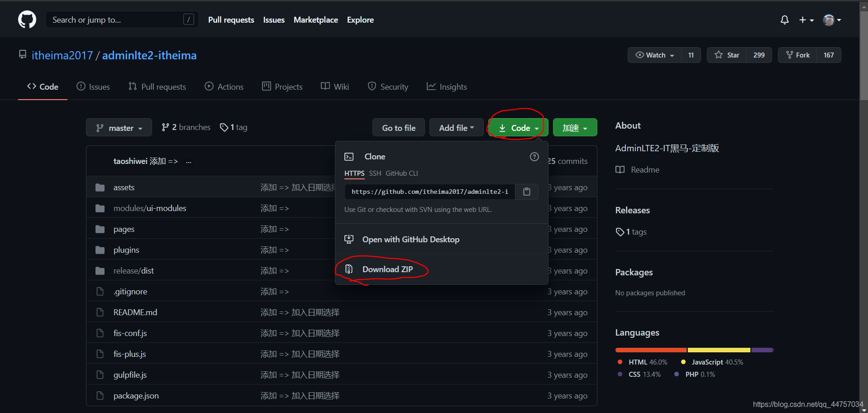This screenshot has width=868, height=413.
Task: Open the Insights tab
Action: tap(447, 86)
